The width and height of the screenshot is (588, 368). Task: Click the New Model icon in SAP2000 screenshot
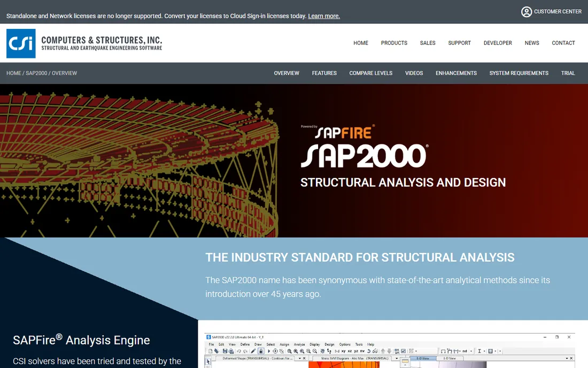click(x=211, y=351)
